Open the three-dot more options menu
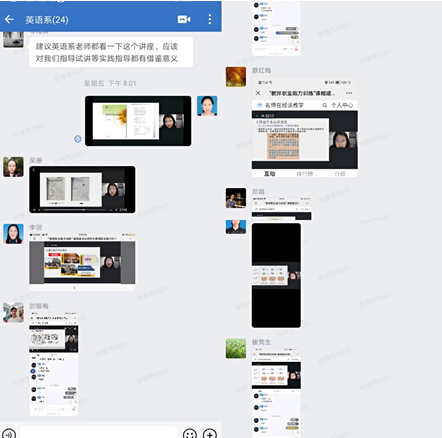Viewport: 442px width, 438px height. [x=210, y=19]
